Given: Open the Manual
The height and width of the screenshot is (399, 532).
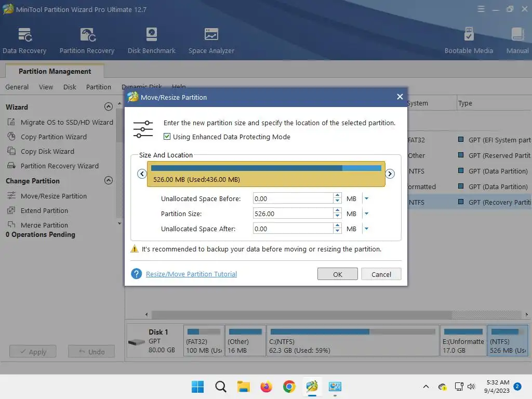Looking at the screenshot, I should (x=517, y=41).
